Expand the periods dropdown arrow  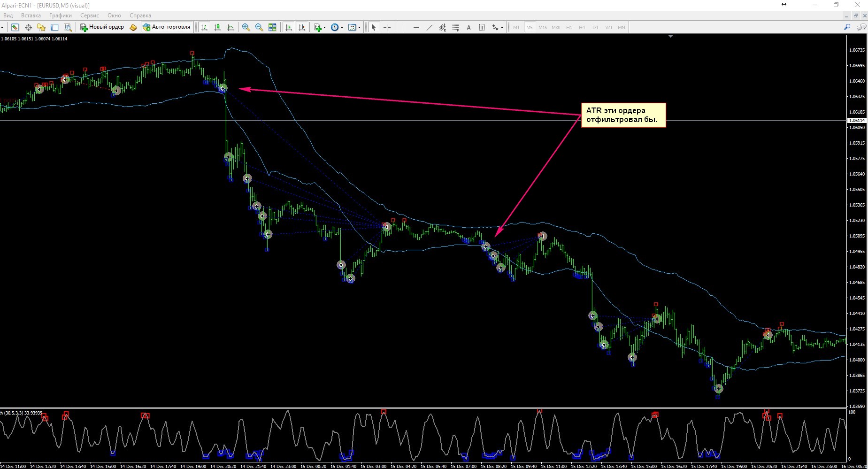point(342,27)
